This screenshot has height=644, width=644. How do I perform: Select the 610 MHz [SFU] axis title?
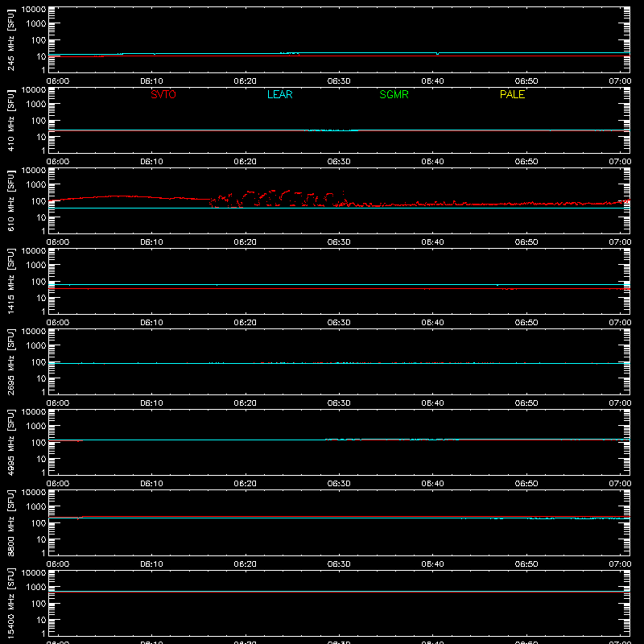(x=10, y=201)
